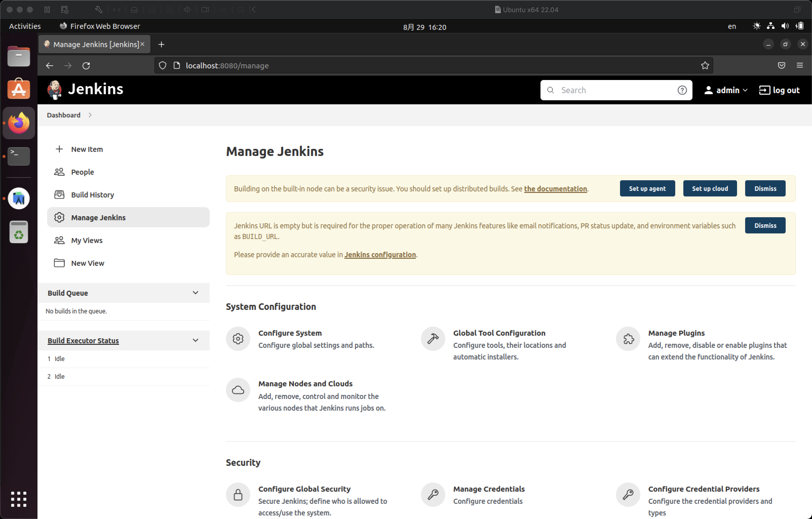Open Files from the Ubuntu dock
The height and width of the screenshot is (519, 812).
(18, 56)
